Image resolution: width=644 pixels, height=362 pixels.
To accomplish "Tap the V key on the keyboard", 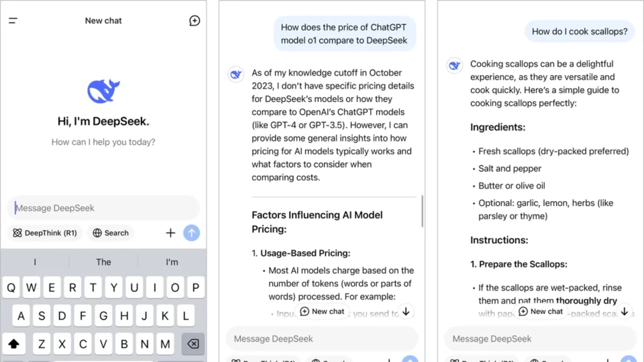I will point(103,344).
